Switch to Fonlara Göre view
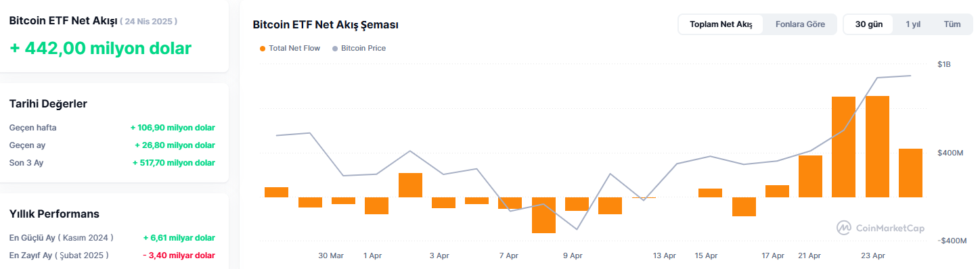This screenshot has width=980, height=269. pyautogui.click(x=800, y=24)
